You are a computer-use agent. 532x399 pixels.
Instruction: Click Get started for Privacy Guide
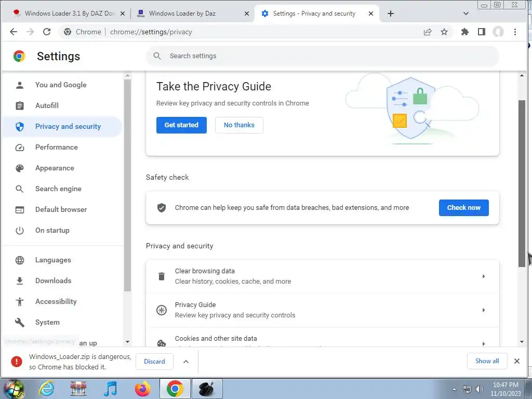tap(181, 125)
